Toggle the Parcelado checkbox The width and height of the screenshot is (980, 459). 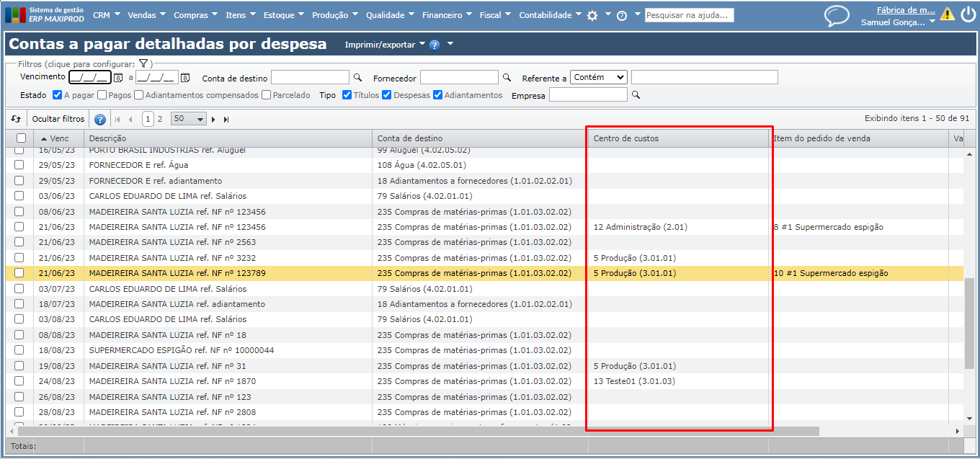tap(267, 95)
